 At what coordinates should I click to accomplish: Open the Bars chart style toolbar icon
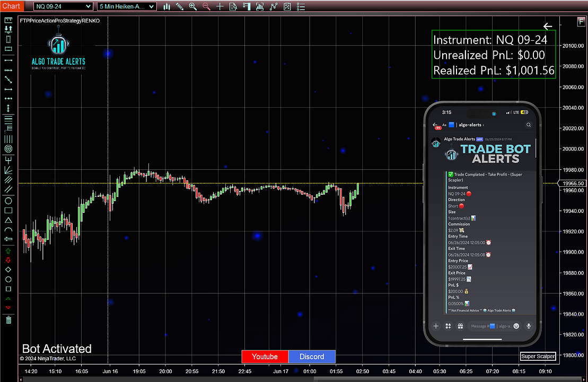[x=167, y=6]
